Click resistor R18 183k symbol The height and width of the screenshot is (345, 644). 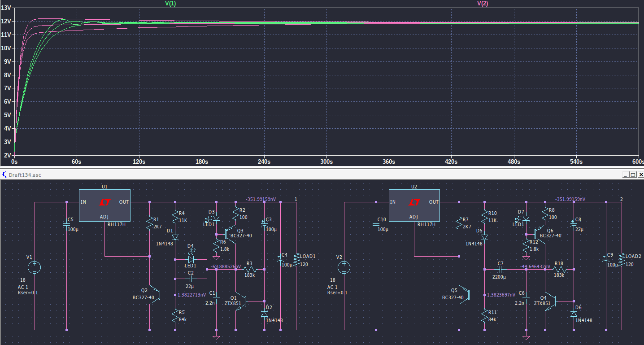point(560,270)
